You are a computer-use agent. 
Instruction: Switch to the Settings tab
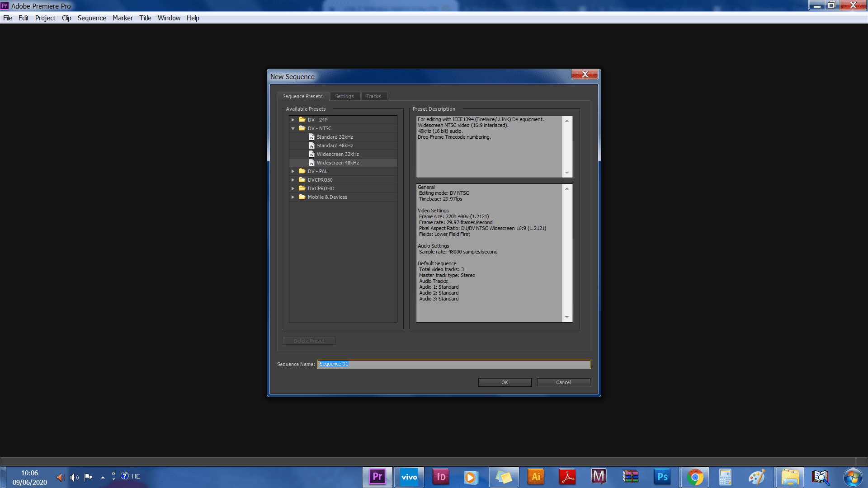[x=344, y=96]
